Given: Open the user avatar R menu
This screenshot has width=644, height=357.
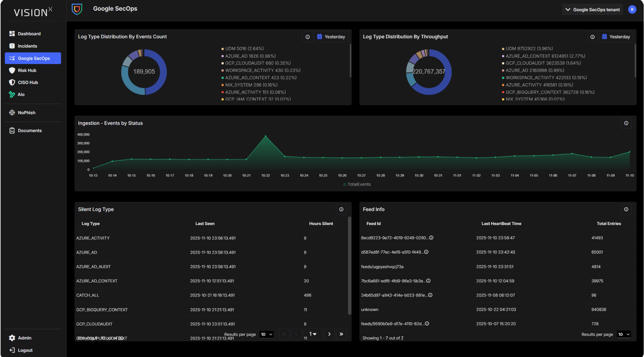Looking at the screenshot, I should click(x=632, y=10).
